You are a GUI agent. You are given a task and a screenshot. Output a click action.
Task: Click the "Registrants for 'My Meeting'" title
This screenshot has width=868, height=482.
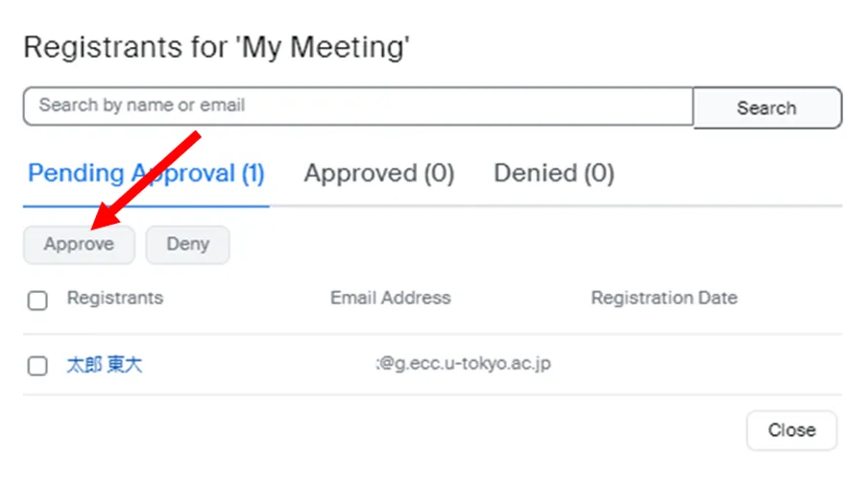(x=216, y=47)
